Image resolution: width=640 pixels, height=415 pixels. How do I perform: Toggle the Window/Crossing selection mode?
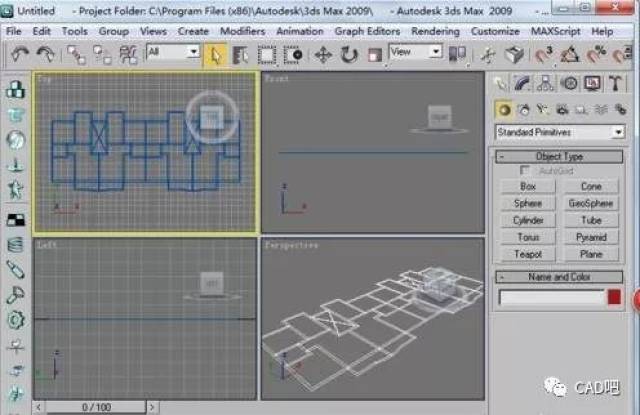click(293, 55)
